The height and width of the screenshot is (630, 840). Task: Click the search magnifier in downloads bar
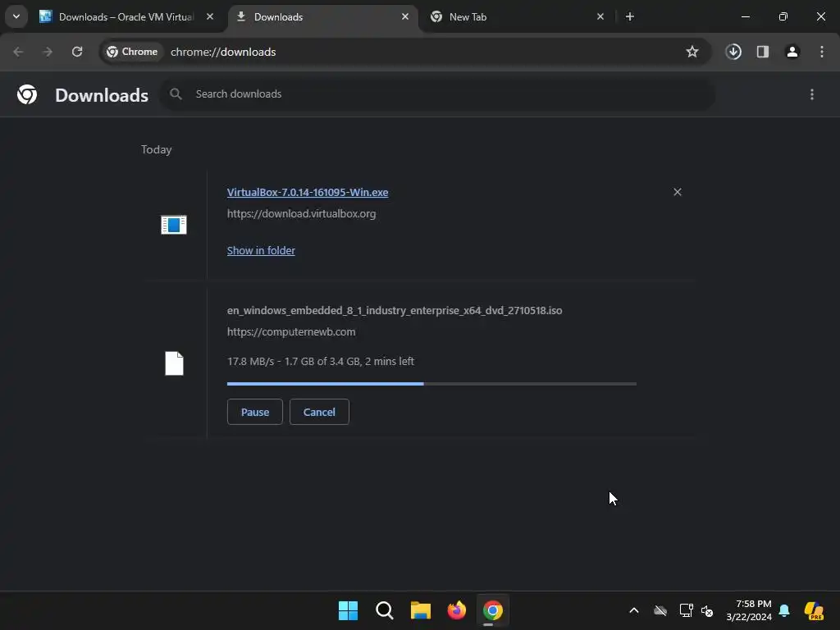176,94
